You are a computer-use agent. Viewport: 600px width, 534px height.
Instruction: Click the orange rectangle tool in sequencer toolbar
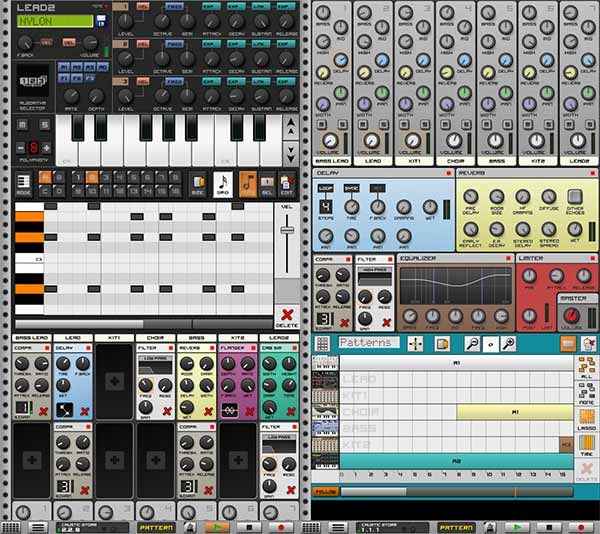568,344
